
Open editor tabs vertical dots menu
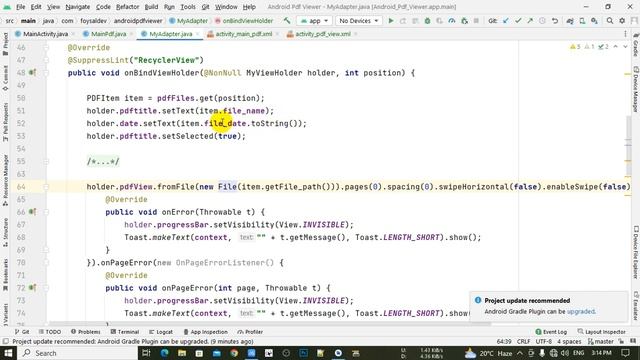625,34
